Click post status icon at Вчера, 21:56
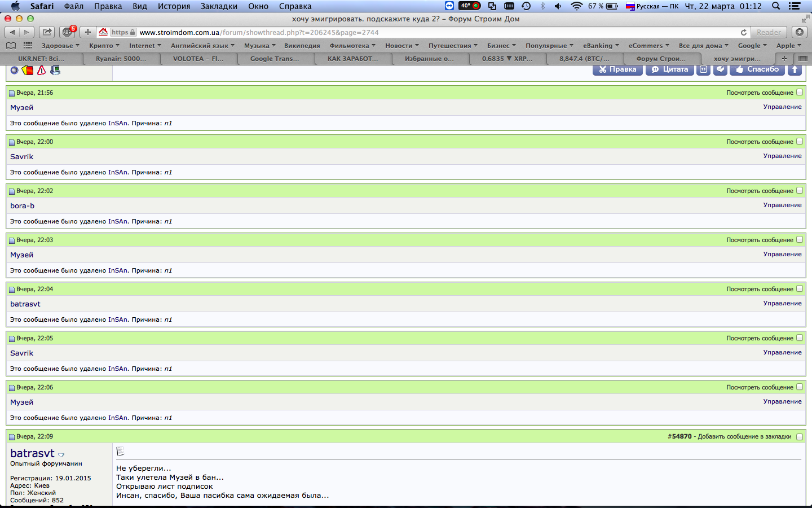This screenshot has width=812, height=508. pos(12,93)
